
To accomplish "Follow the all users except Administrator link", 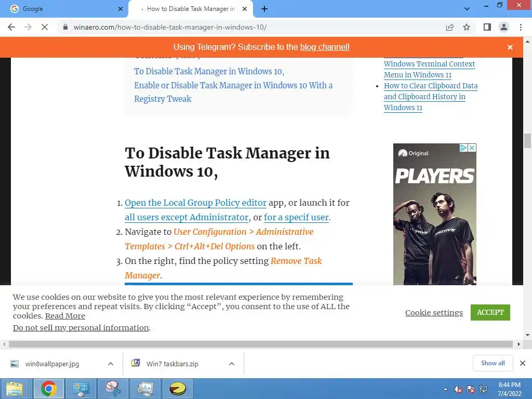I will 187,217.
